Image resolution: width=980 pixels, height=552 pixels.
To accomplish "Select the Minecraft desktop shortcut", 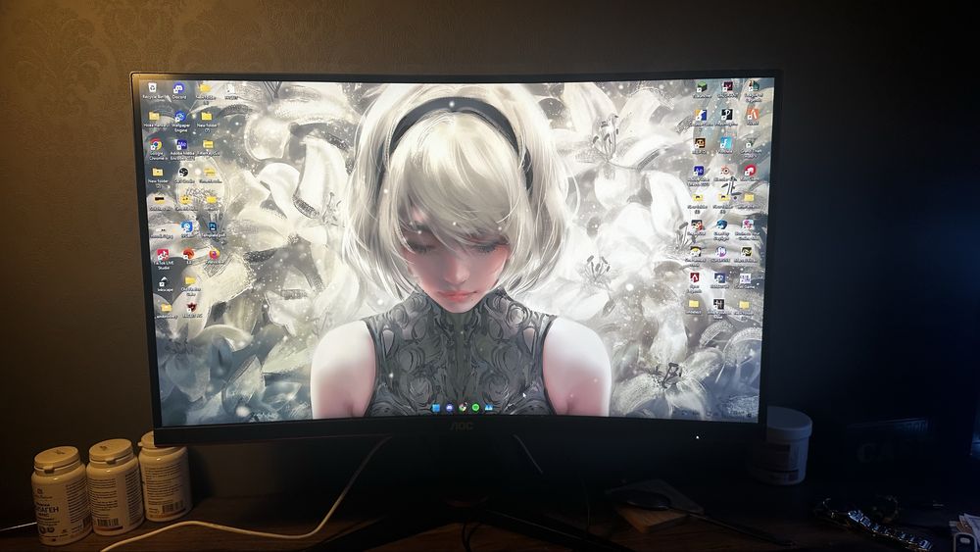I will point(702,89).
